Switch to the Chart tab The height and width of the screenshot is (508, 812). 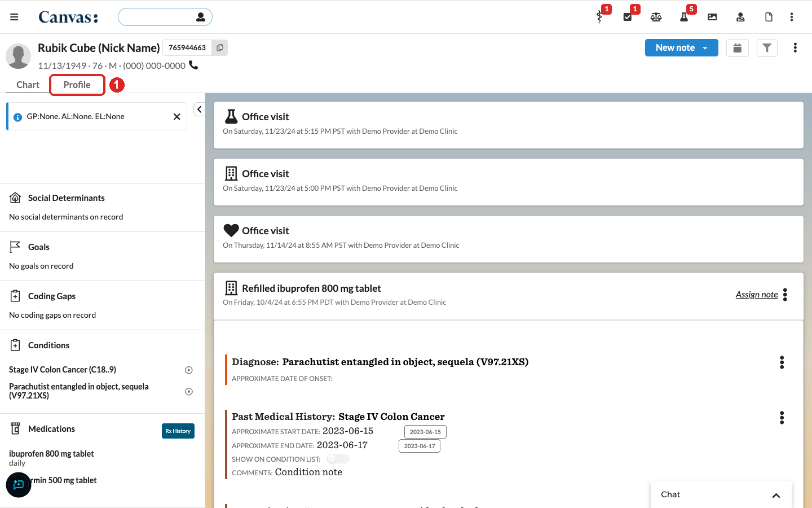click(28, 85)
